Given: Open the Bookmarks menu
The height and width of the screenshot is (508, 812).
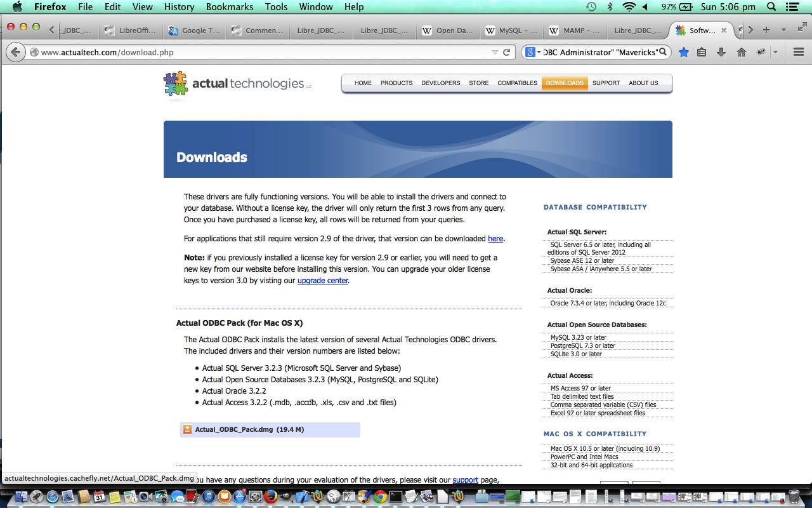Looking at the screenshot, I should coord(229,7).
